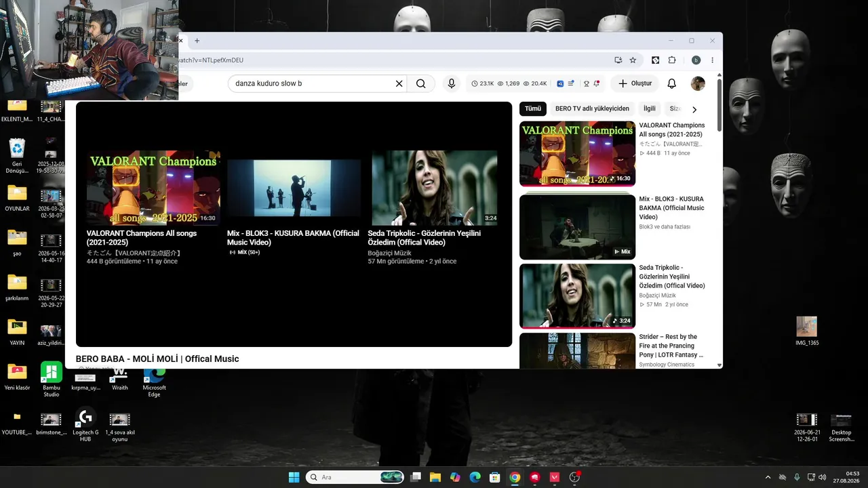Clear the YouTube search box text

(x=399, y=83)
